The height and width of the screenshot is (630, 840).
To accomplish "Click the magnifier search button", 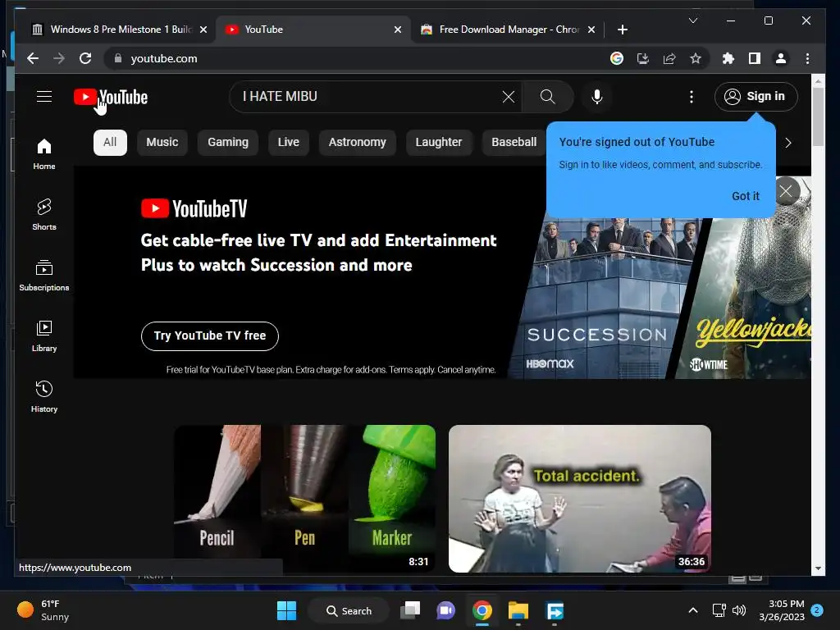I will click(547, 97).
